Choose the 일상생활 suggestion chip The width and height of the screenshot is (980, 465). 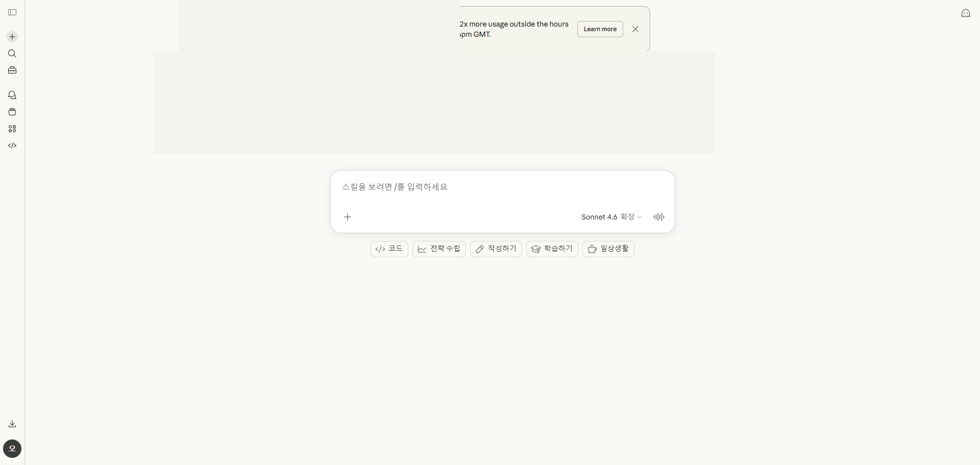tap(608, 249)
